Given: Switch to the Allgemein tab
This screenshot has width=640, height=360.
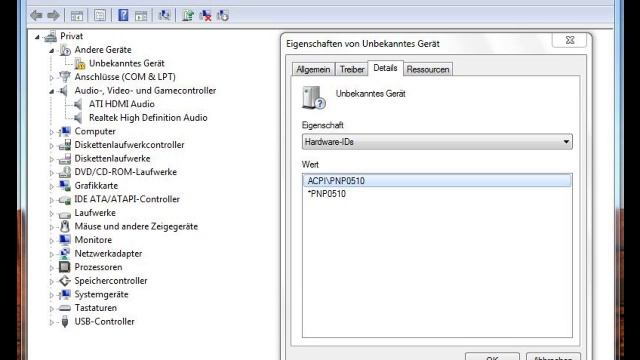Looking at the screenshot, I should click(313, 69).
